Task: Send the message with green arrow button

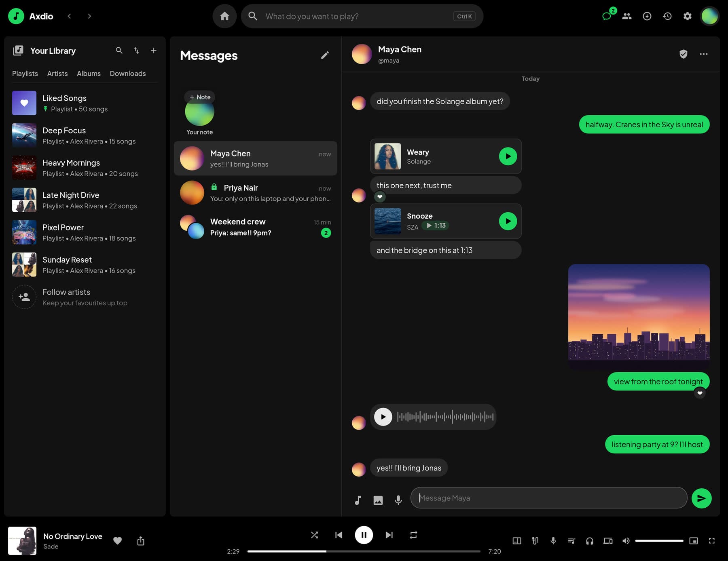Action: (702, 498)
